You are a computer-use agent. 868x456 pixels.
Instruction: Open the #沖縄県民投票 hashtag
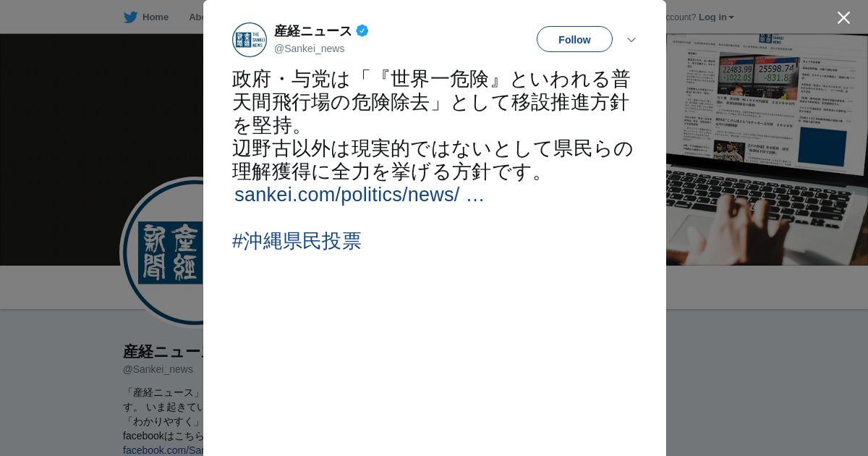tap(297, 241)
